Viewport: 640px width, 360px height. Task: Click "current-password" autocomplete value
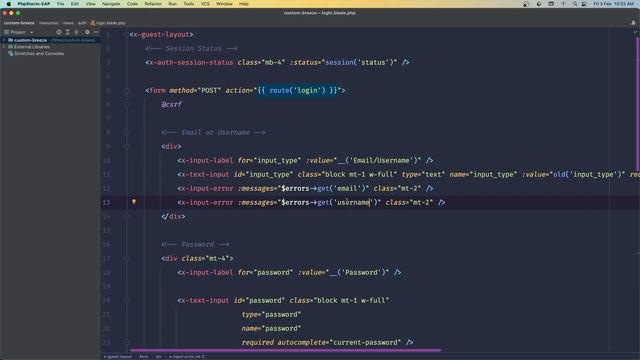365,342
